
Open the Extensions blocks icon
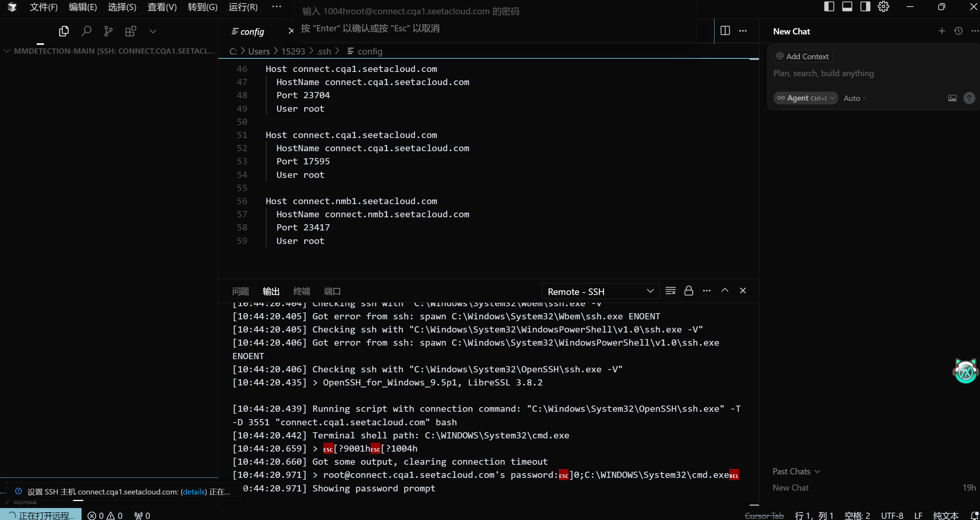point(131,31)
